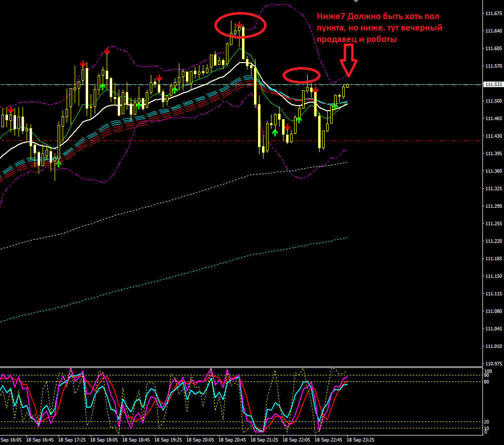
Task: Click the 18 Sep 23:25 time label
Action: 361,440
